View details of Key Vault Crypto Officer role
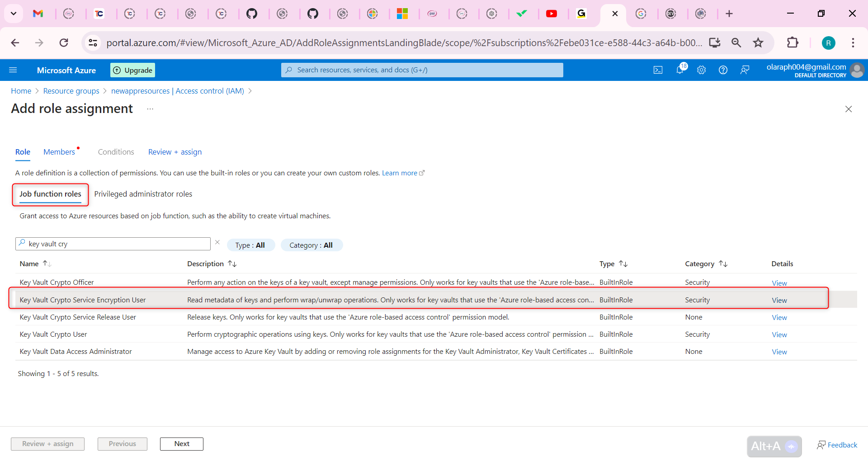This screenshot has width=868, height=461. click(x=779, y=282)
